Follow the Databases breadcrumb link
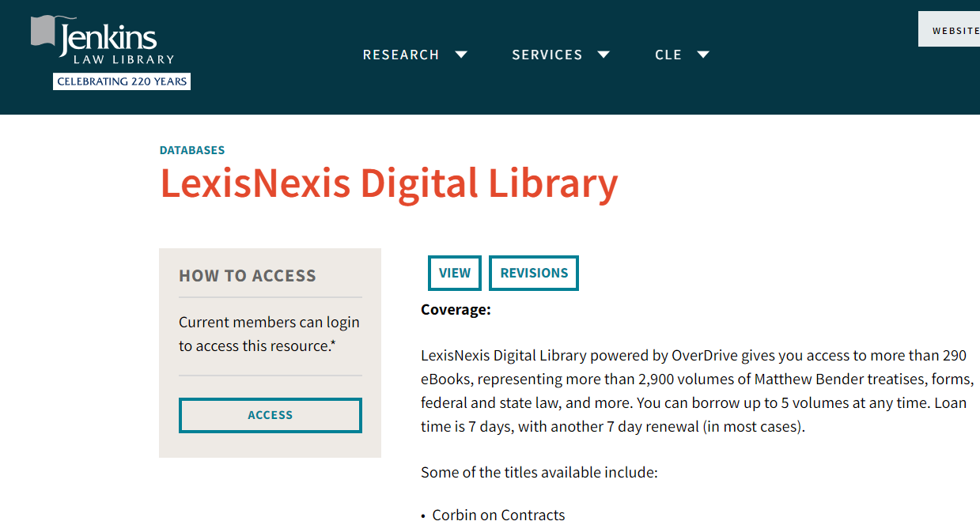This screenshot has height=521, width=980. 192,150
